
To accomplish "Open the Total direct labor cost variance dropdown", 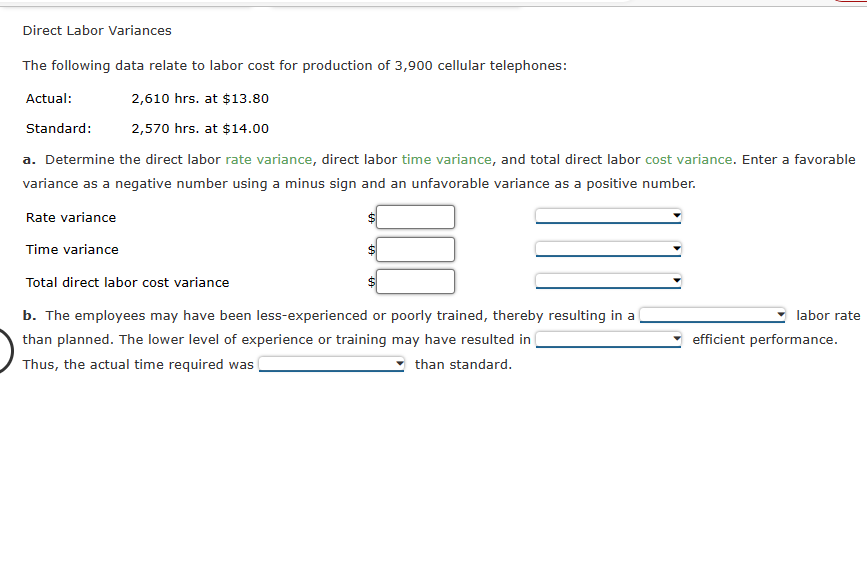I will (607, 281).
